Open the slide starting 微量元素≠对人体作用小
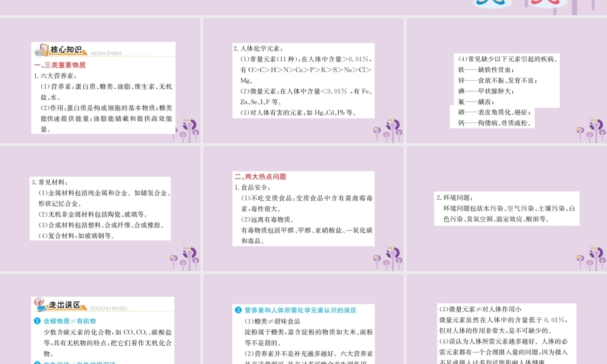Screen dimensions: 607x364 pos(507,319)
